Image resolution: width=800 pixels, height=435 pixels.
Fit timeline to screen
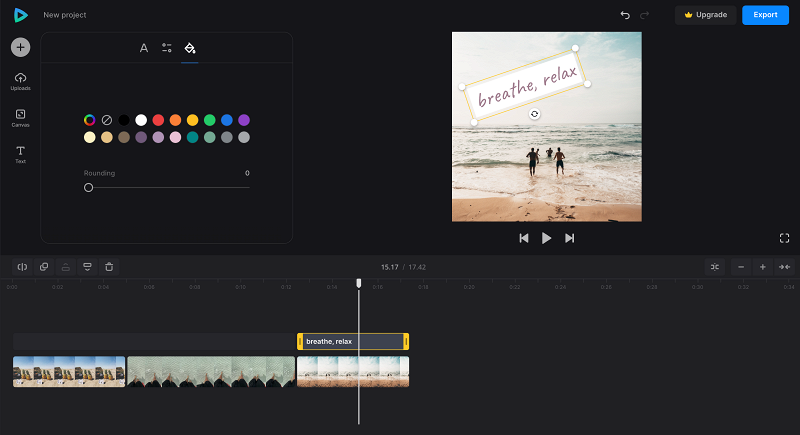[784, 267]
